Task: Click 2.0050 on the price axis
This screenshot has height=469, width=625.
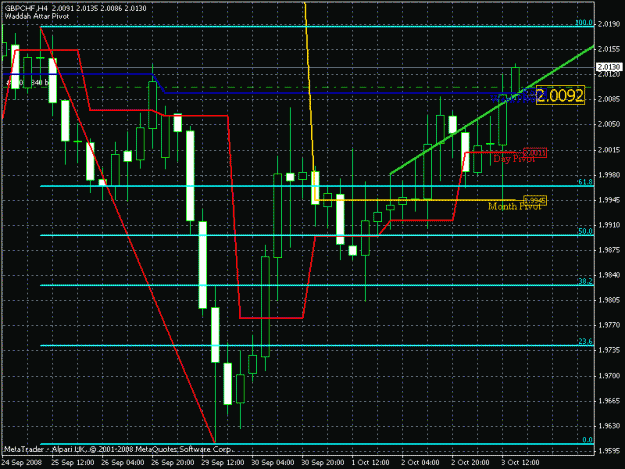Action: point(609,125)
